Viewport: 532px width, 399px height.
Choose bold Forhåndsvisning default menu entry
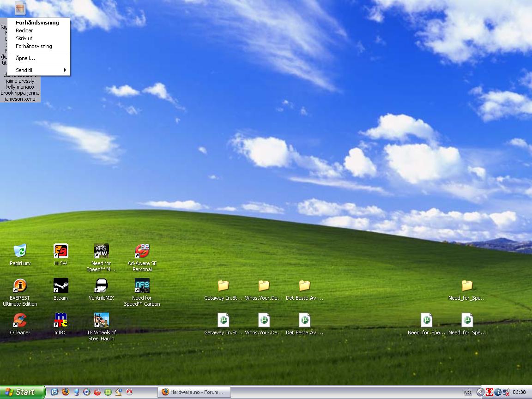(x=38, y=23)
